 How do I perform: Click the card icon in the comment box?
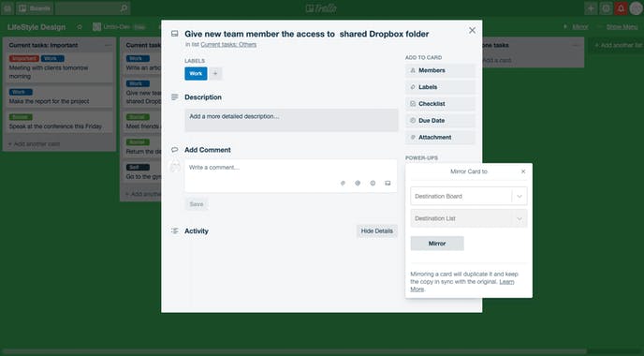[388, 183]
